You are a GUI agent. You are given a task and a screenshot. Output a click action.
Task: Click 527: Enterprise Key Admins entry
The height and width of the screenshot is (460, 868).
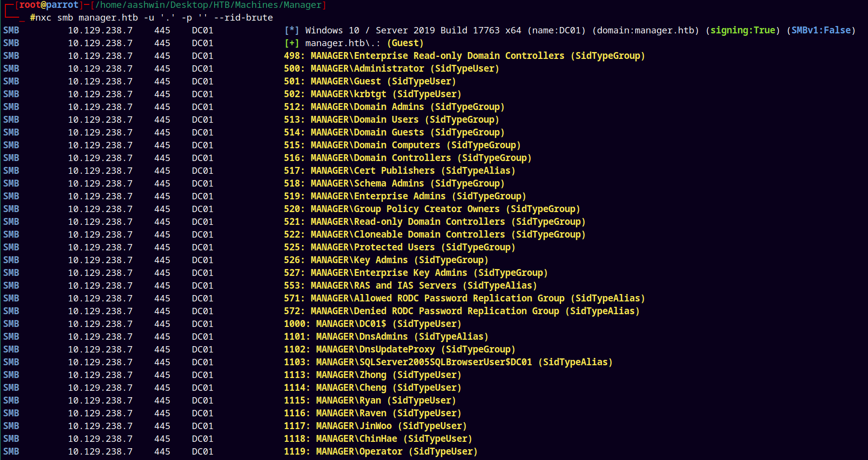point(416,273)
